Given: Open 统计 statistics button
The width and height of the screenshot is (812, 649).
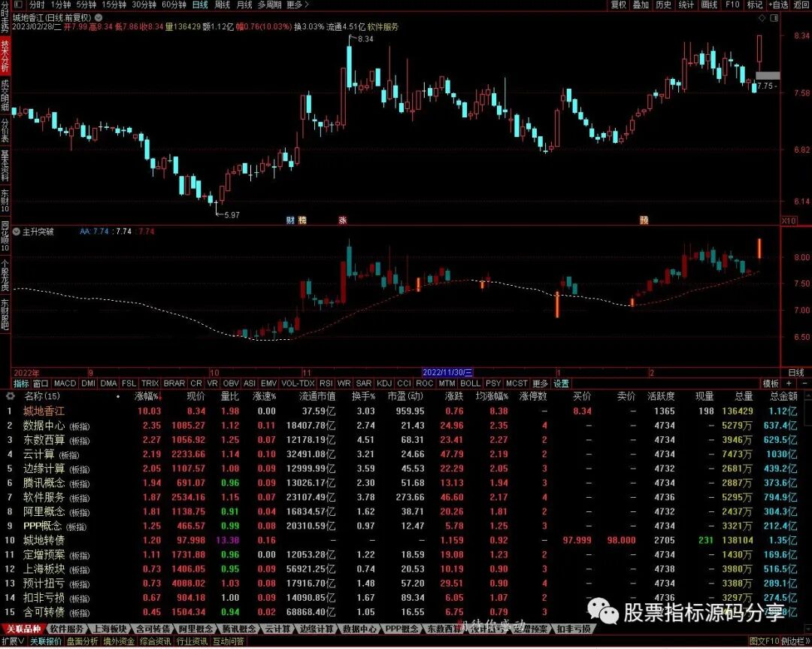Looking at the screenshot, I should 686,5.
